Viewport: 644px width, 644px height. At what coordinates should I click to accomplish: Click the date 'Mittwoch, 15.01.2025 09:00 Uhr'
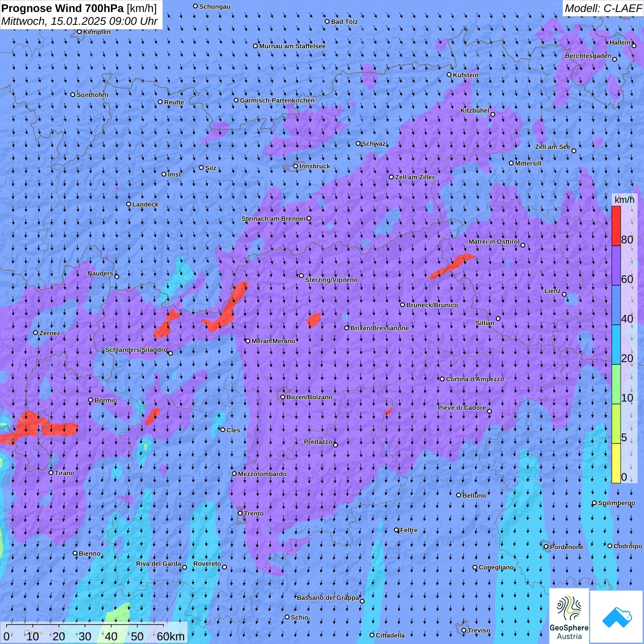click(80, 22)
